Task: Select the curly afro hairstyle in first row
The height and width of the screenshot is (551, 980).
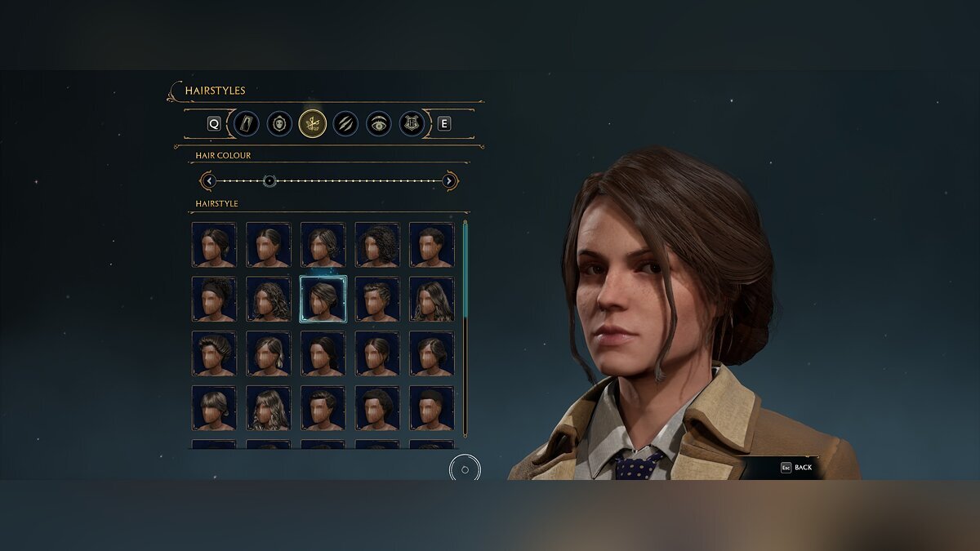Action: (x=377, y=244)
